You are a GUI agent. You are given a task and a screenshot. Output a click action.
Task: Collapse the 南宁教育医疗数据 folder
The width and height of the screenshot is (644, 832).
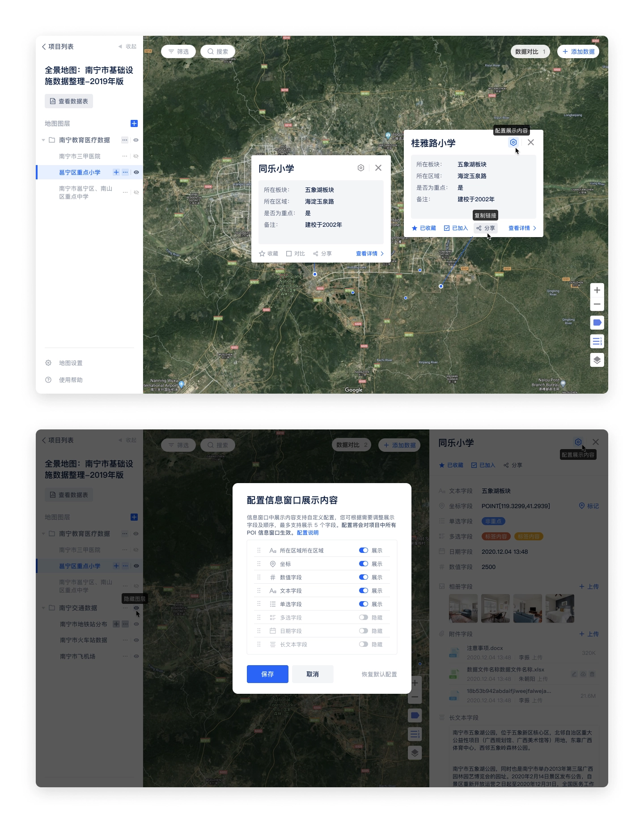point(43,140)
